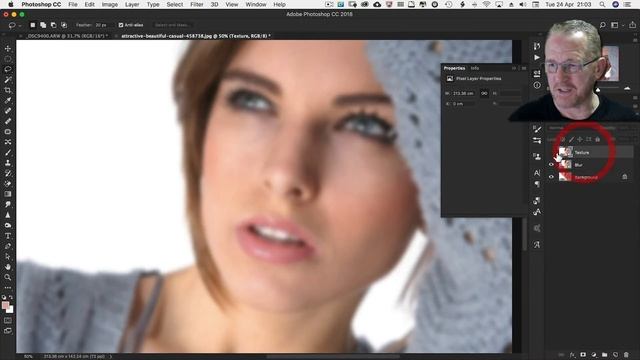Select the Magic Wand tool
Screen dimensions: 640x360
[x=8, y=80]
